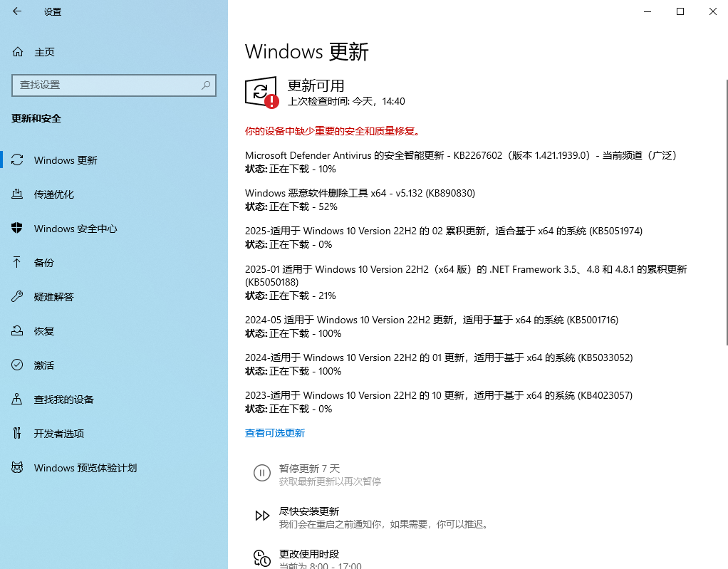Click the pause icon beside 暂停更新 7 天
This screenshot has height=569, width=728.
[x=262, y=473]
